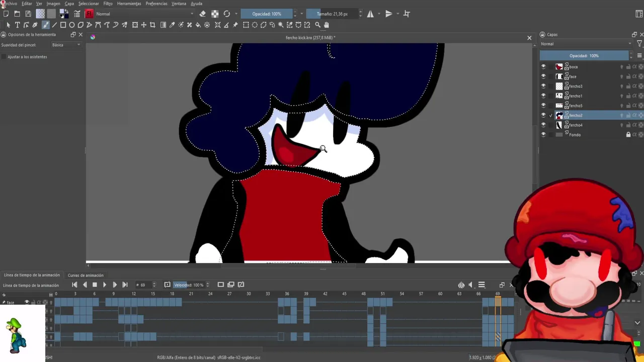Toggle eraser mode in toolbar
The height and width of the screenshot is (362, 644).
pyautogui.click(x=202, y=14)
